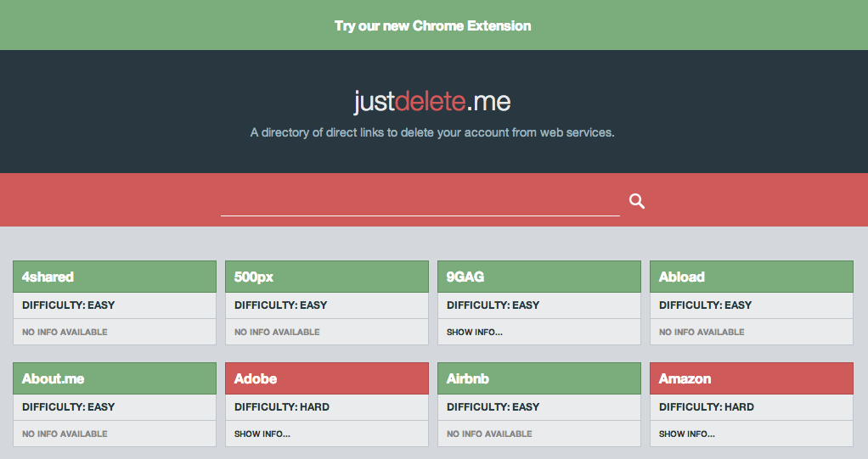Screen dimensions: 868x459
Task: Click Difficulty: Hard row under Amazon
Action: (751, 407)
